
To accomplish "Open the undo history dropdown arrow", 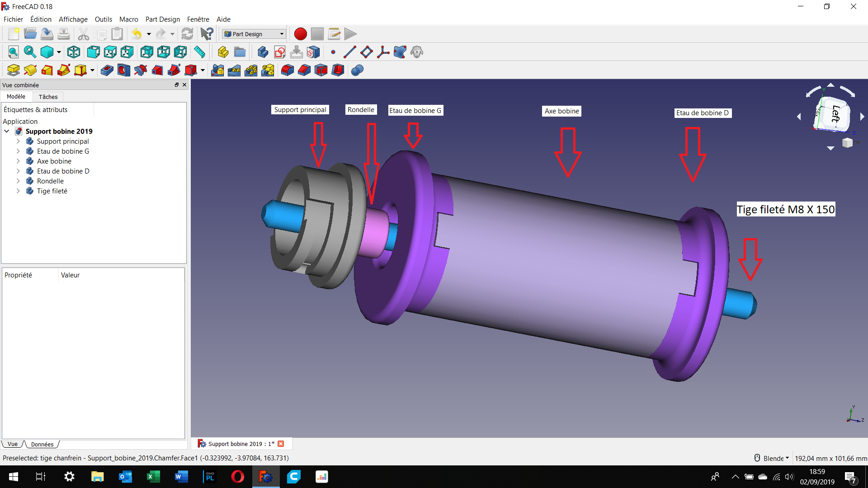I will [149, 34].
